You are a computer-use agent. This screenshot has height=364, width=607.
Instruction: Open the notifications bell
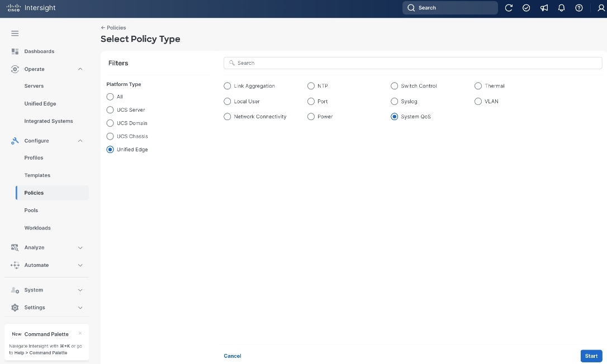[x=561, y=8]
